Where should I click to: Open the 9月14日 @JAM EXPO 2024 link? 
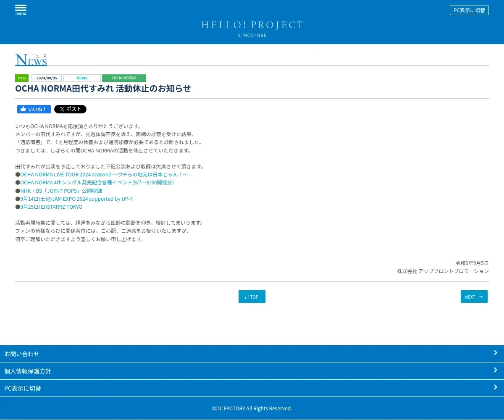pyautogui.click(x=76, y=199)
